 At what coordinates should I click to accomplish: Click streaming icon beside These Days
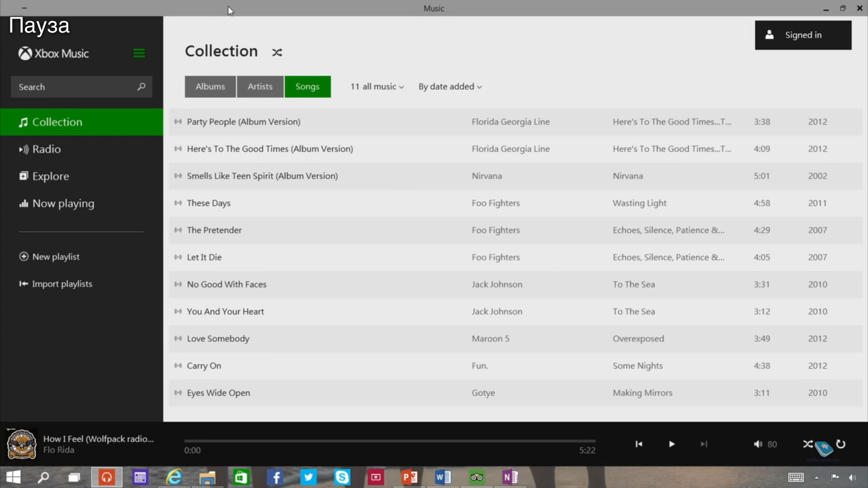click(x=178, y=203)
